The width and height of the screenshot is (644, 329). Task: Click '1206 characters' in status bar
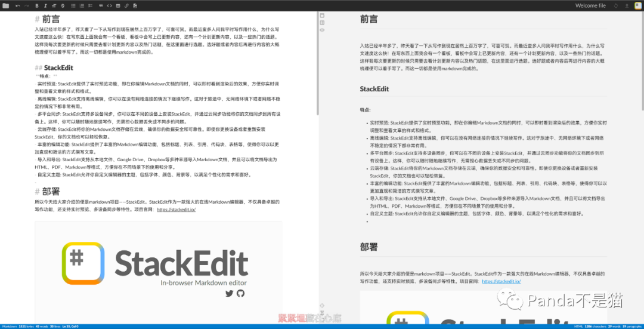[596, 327]
